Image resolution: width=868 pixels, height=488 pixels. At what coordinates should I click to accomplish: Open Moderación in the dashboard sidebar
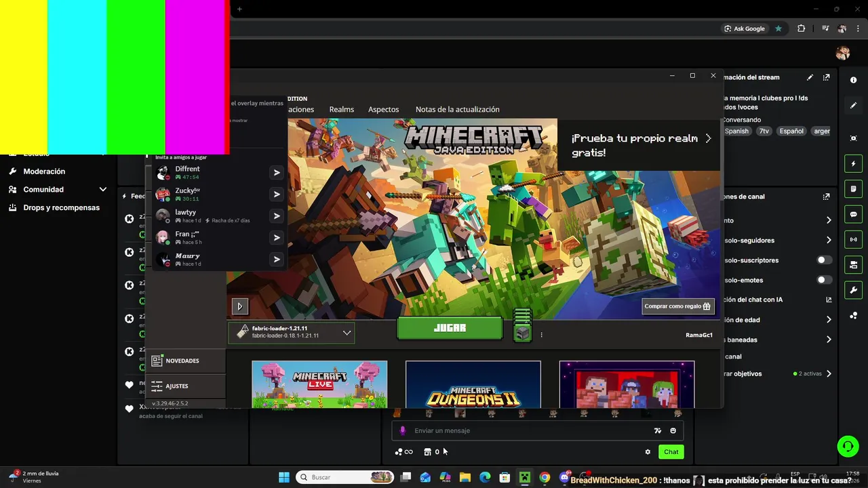[44, 171]
